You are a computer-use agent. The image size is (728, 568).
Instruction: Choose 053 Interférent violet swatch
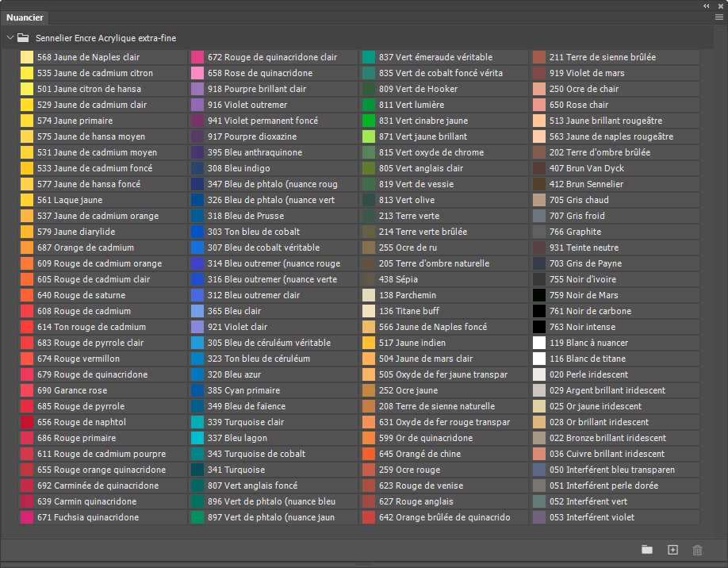tap(615, 517)
